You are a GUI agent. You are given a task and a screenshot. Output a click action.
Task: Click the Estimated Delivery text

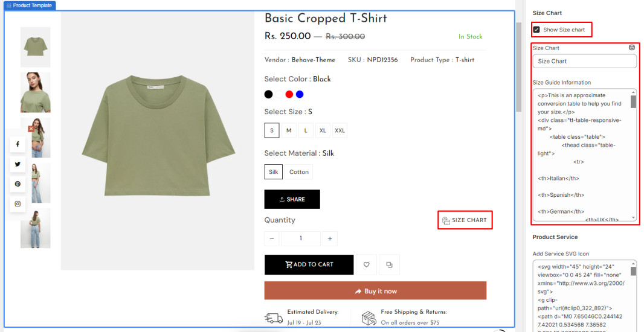pyautogui.click(x=313, y=312)
